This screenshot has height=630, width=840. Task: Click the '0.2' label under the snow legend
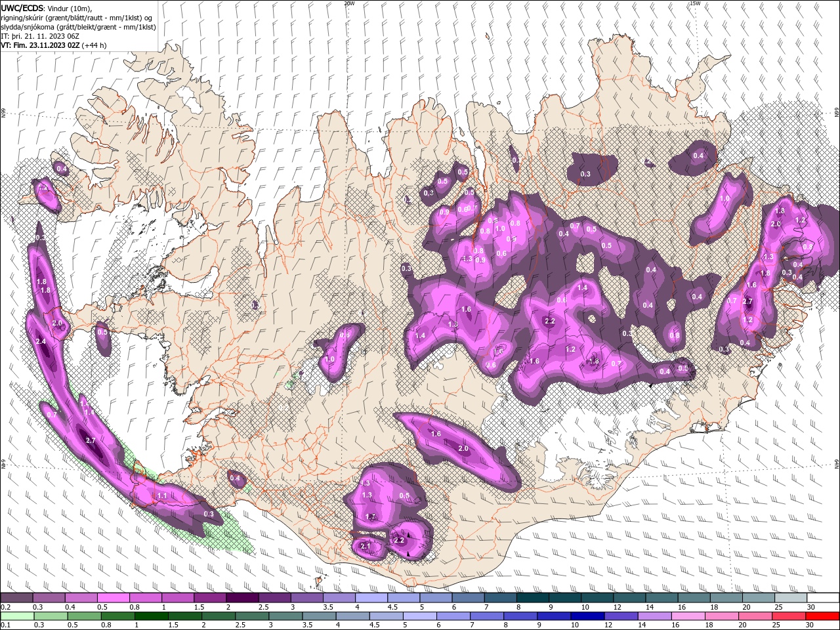pos(5,607)
